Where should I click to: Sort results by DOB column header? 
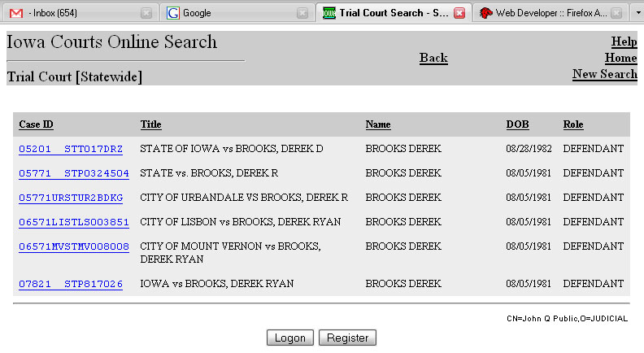[517, 124]
